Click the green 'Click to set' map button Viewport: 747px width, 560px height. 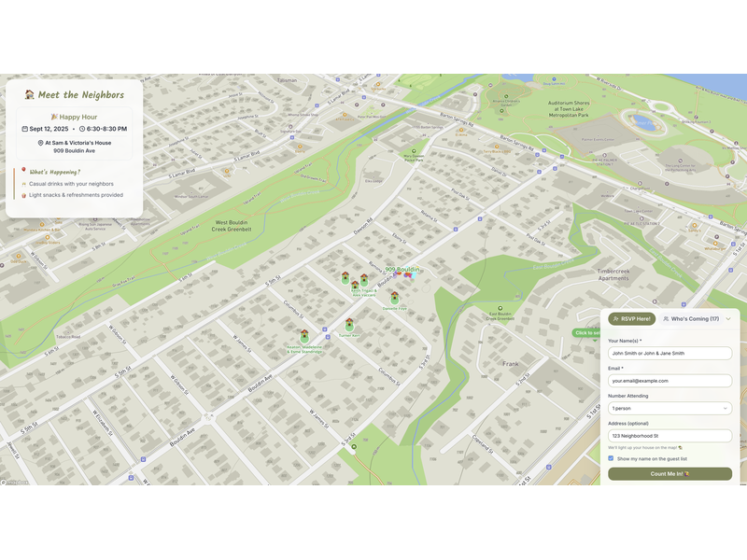click(588, 331)
